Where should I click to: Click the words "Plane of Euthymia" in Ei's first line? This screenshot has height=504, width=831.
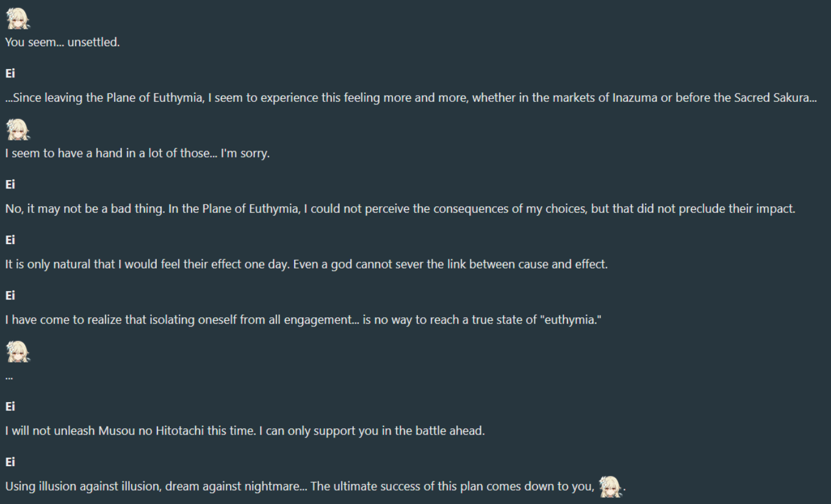(154, 98)
